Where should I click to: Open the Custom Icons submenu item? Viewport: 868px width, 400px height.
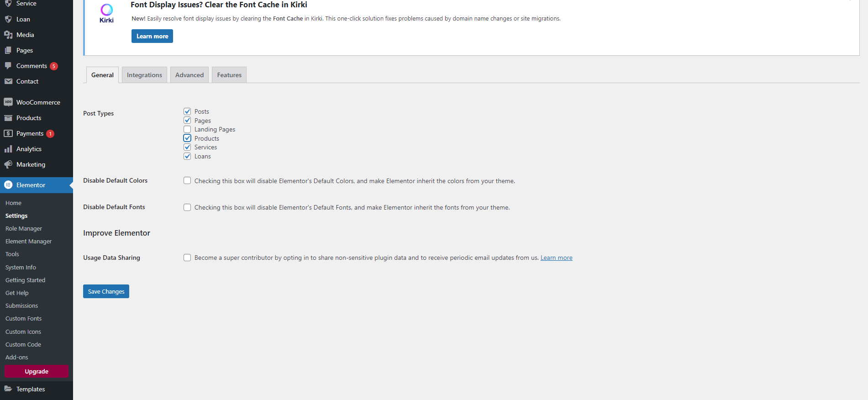[23, 332]
